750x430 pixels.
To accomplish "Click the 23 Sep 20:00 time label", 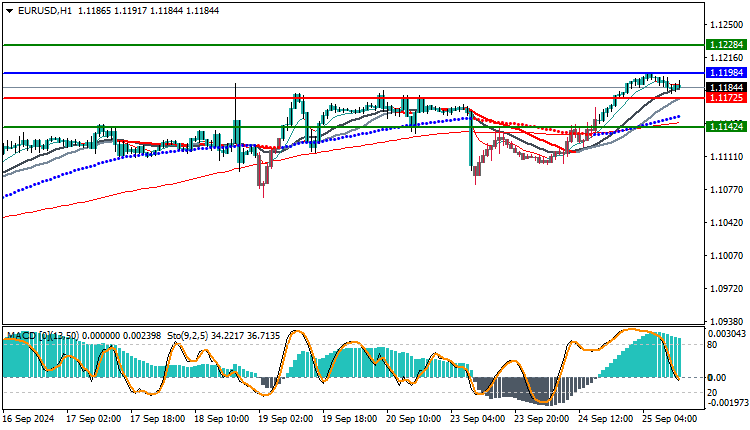I will [x=541, y=419].
